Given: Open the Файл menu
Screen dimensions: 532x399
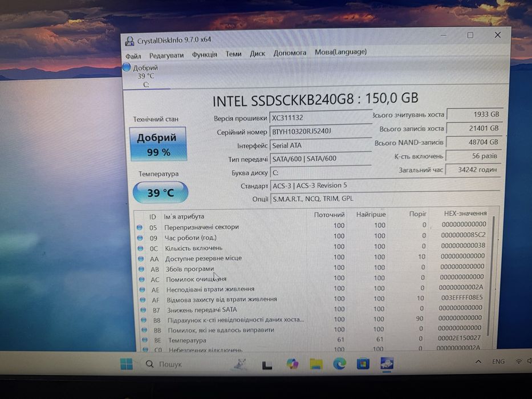Looking at the screenshot, I should 133,56.
